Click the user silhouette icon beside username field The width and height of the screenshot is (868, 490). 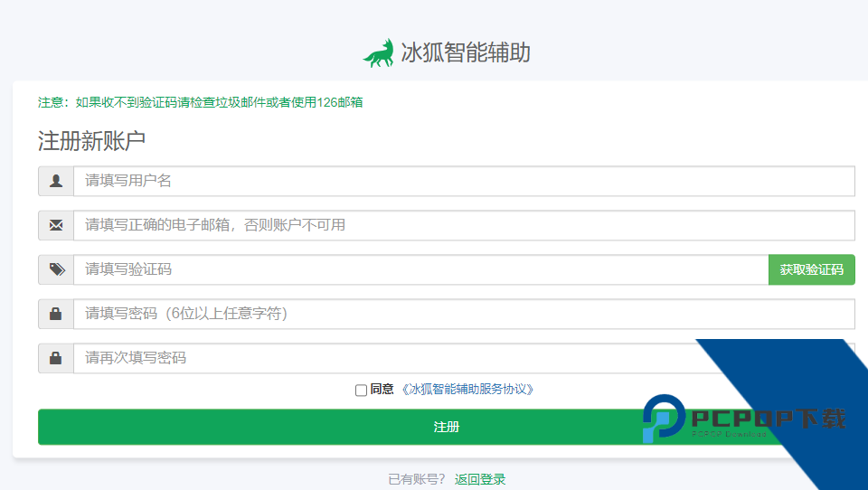[x=56, y=181]
